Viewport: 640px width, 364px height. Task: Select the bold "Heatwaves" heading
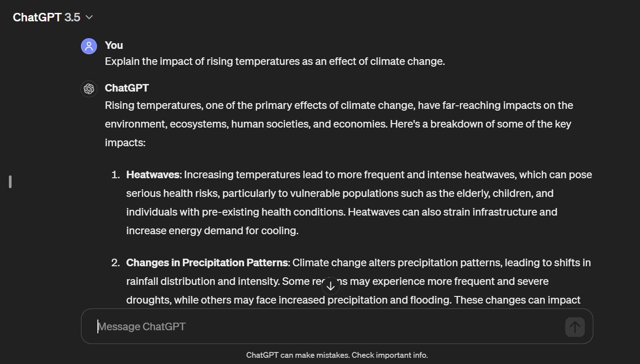coord(153,175)
